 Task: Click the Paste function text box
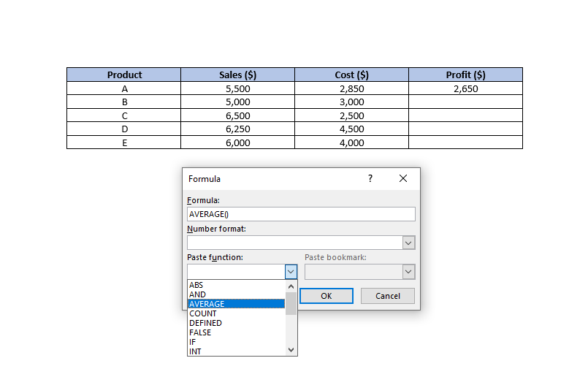[236, 272]
